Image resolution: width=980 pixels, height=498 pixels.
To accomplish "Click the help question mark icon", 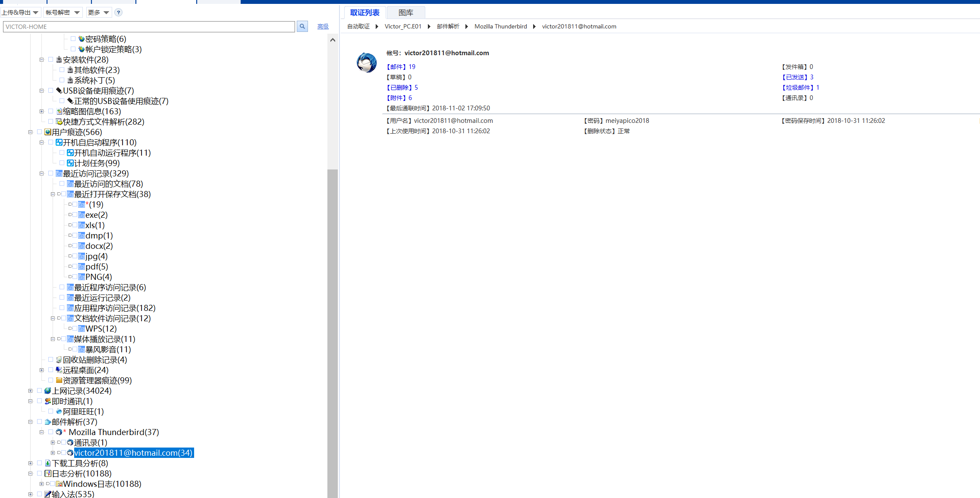I will 119,13.
